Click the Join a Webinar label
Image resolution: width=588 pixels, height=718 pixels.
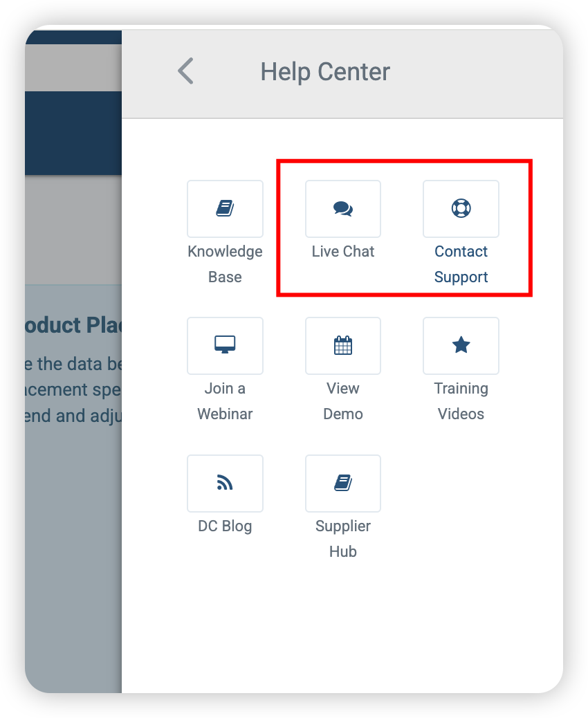(225, 401)
